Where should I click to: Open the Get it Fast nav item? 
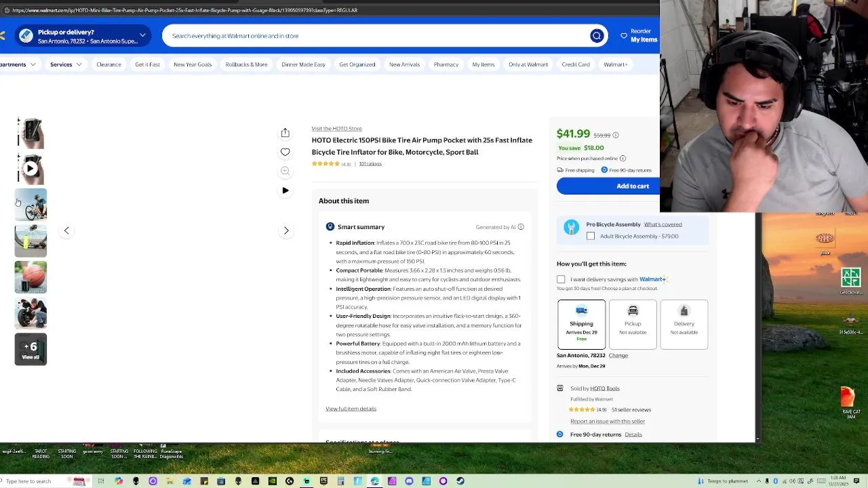click(147, 64)
